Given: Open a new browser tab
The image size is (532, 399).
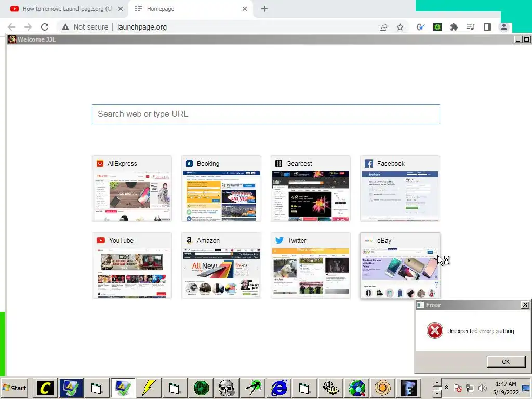Looking at the screenshot, I should [x=264, y=9].
